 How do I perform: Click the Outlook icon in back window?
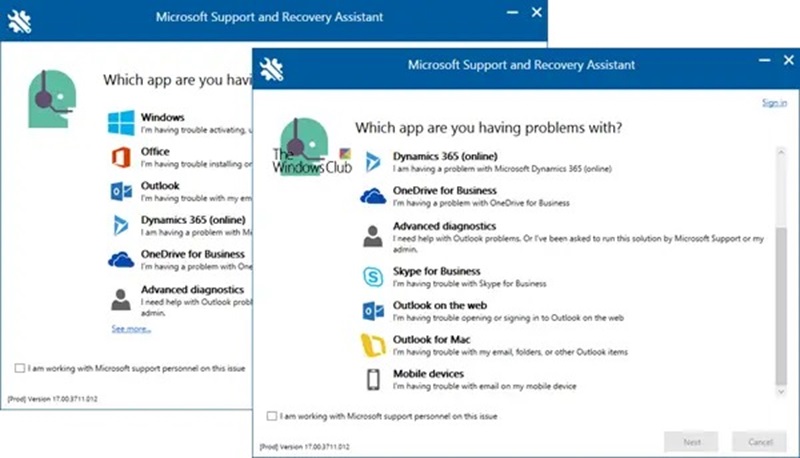coord(121,191)
